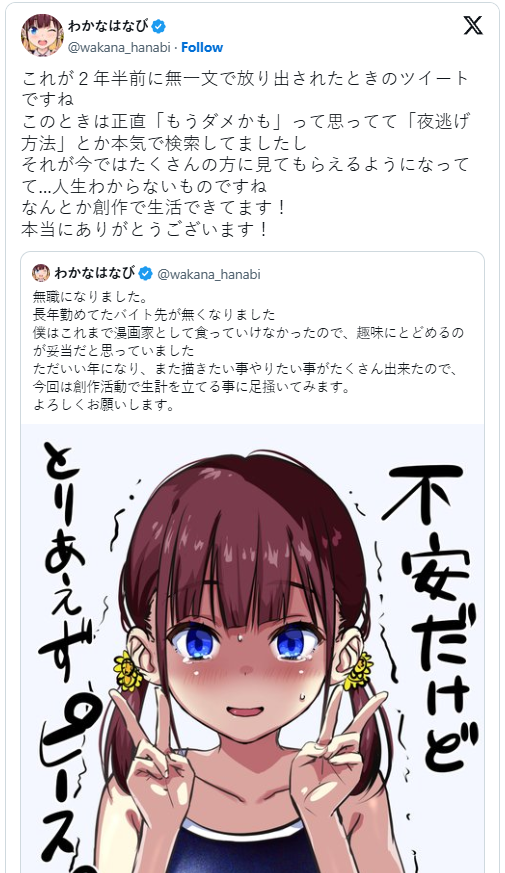Follow the wakana_hanabi account
This screenshot has height=873, width=505.
point(202,47)
